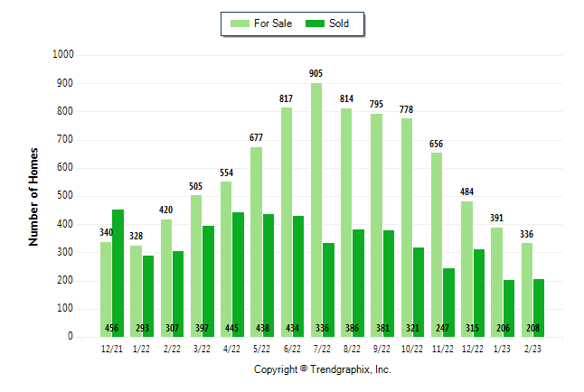
Task: Click the 5/22 For Sale bar
Action: click(257, 241)
